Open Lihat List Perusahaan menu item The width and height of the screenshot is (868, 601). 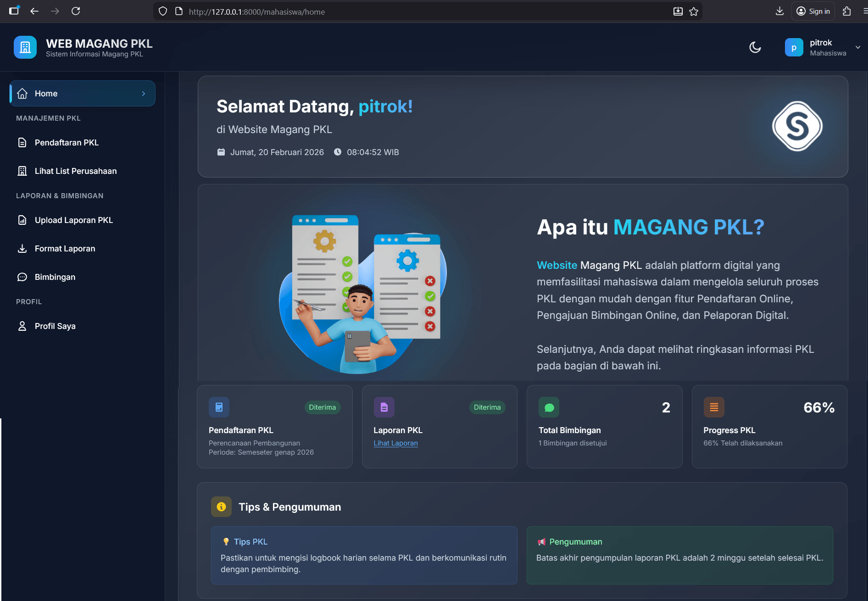[83, 171]
